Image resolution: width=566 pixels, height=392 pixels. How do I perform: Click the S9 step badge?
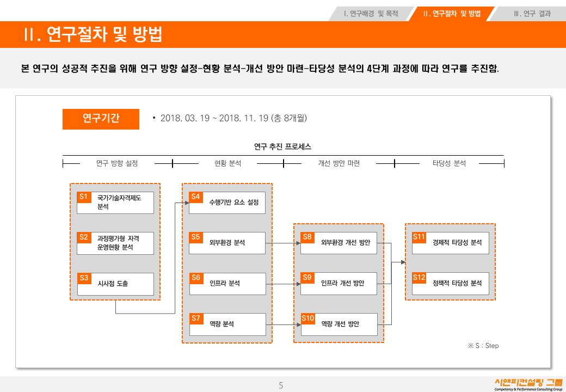(307, 278)
